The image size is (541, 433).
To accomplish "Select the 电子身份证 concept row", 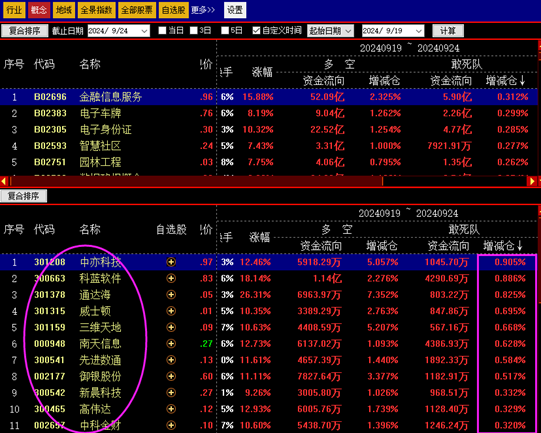I will (x=269, y=129).
